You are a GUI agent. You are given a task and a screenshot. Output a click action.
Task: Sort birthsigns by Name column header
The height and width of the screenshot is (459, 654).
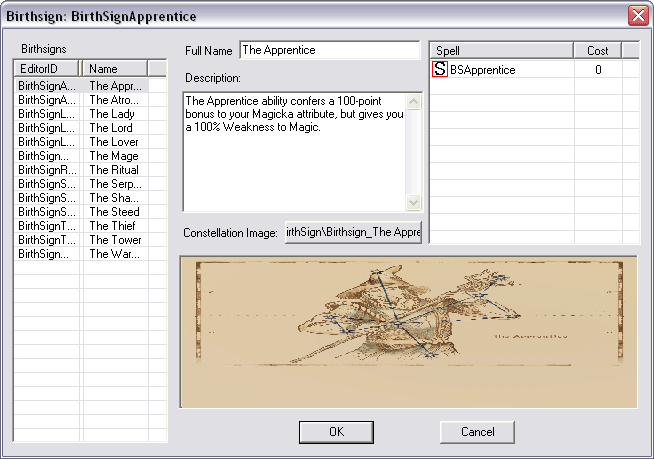click(114, 69)
